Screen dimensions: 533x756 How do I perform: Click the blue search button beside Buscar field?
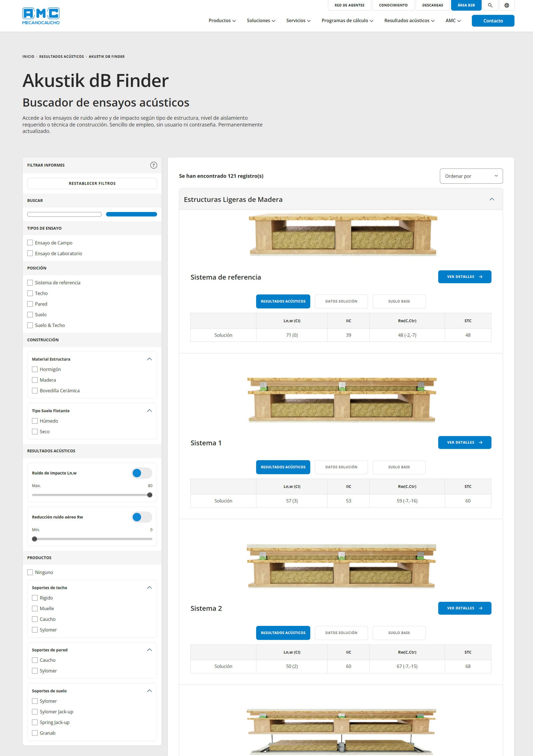pyautogui.click(x=132, y=214)
